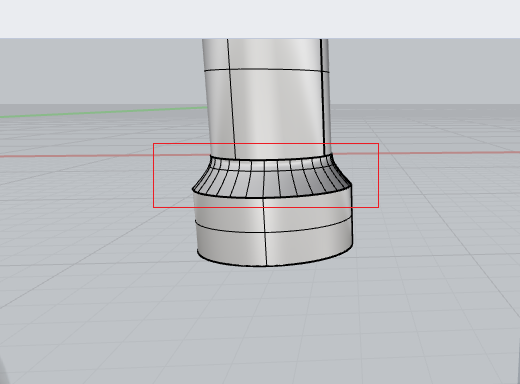Click the left vertical isocurve on upper cylinder
520x384 pixels.
pos(232,100)
